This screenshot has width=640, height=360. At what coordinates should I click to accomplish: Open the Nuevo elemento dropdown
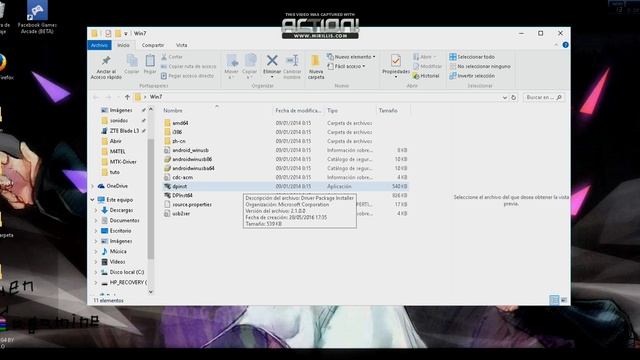(x=351, y=57)
